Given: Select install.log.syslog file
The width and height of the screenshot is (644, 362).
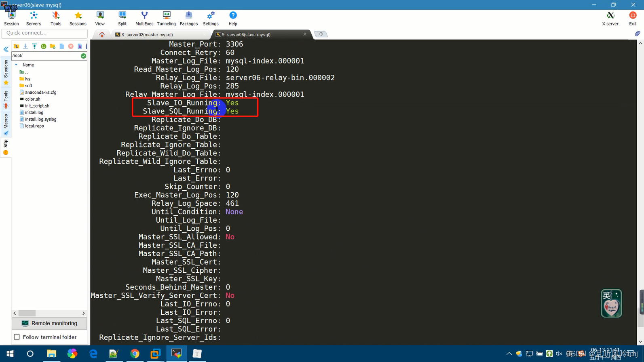Looking at the screenshot, I should (38, 119).
